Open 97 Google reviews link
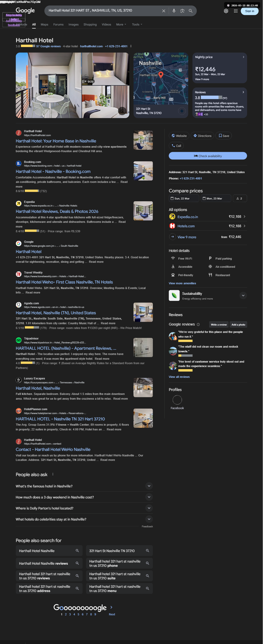Screen dimensions: 266x644 coord(48,46)
